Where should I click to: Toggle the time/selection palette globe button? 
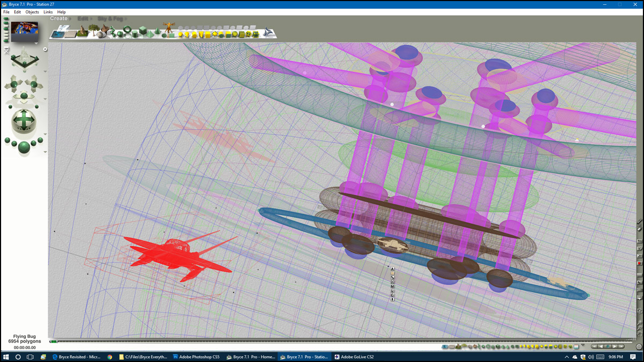click(x=639, y=346)
